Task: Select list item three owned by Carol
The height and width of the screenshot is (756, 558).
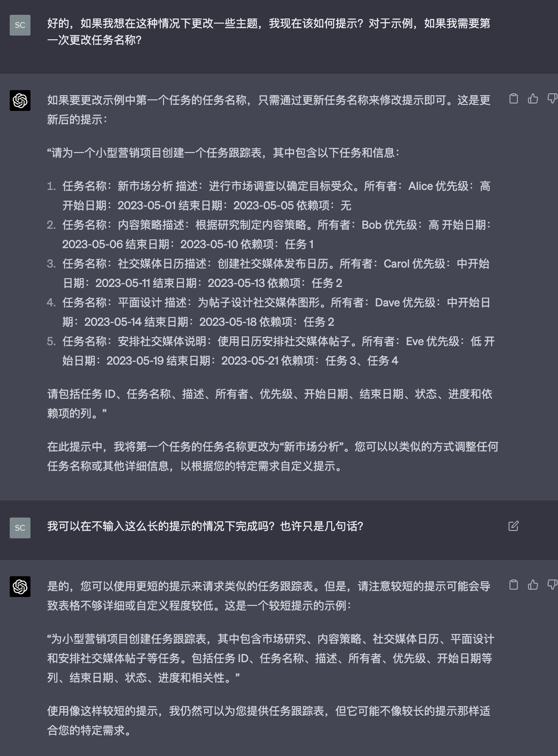Action: tap(276, 273)
